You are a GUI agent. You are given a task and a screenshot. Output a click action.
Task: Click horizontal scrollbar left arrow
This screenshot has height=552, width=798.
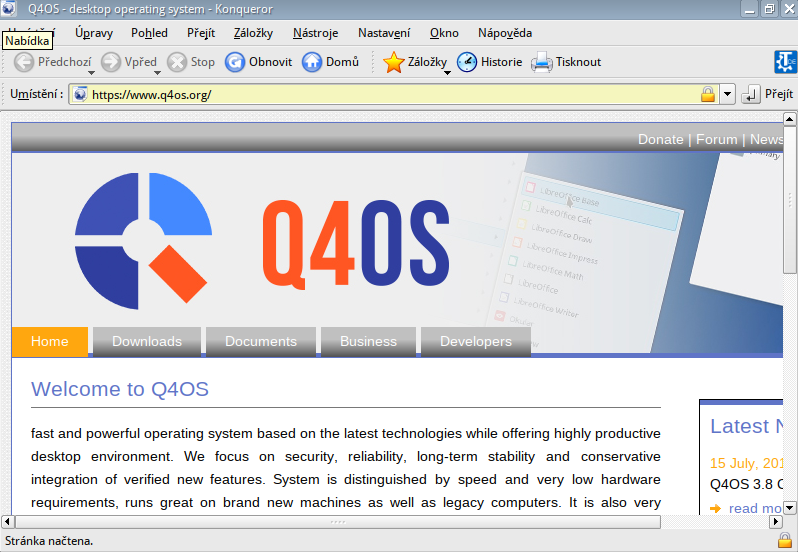pos(8,521)
